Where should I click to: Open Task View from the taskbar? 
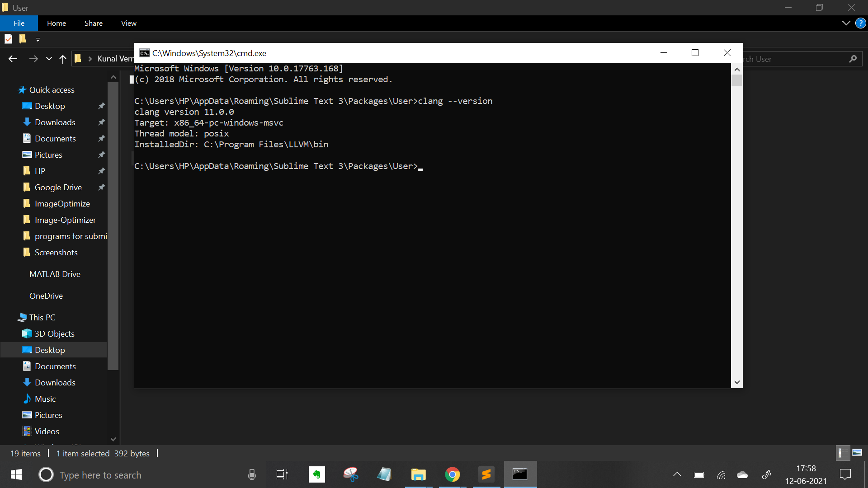point(281,474)
